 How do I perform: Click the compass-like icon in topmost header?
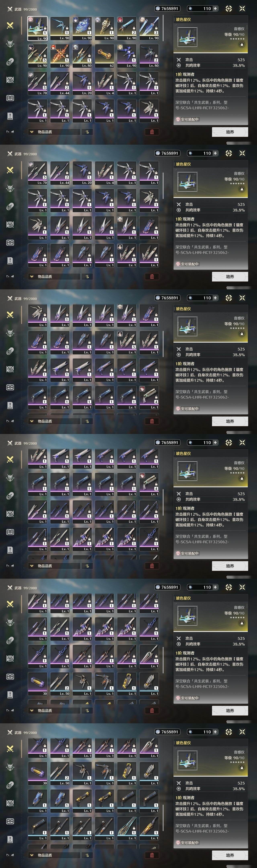click(x=229, y=8)
